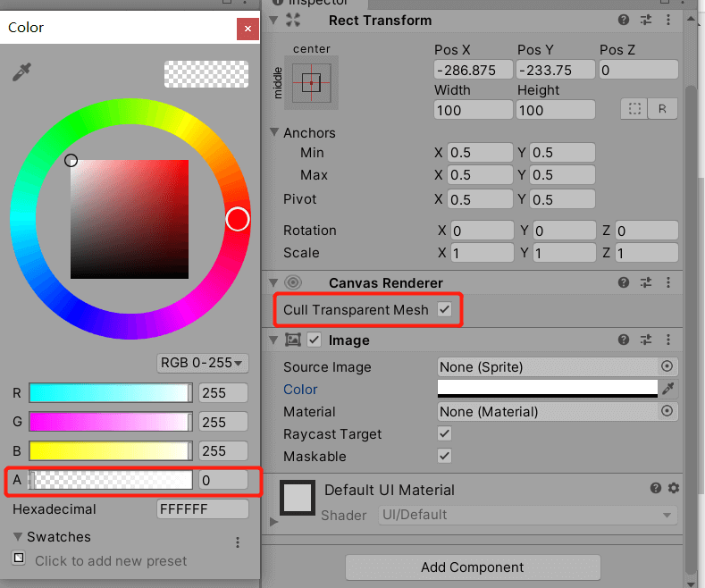Screen dimensions: 705x588
Task: Collapse the Swatches section
Action: 18,537
